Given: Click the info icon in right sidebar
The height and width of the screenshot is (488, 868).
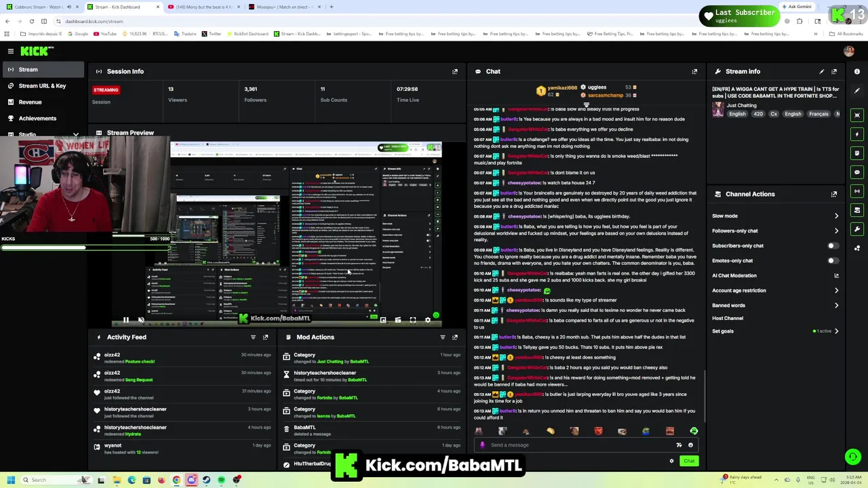Looking at the screenshot, I should pos(857,71).
